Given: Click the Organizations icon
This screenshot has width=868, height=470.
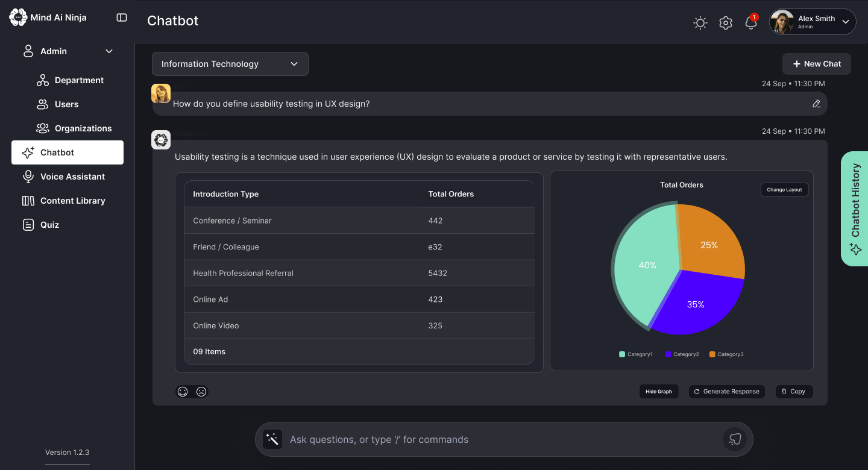Looking at the screenshot, I should point(43,128).
